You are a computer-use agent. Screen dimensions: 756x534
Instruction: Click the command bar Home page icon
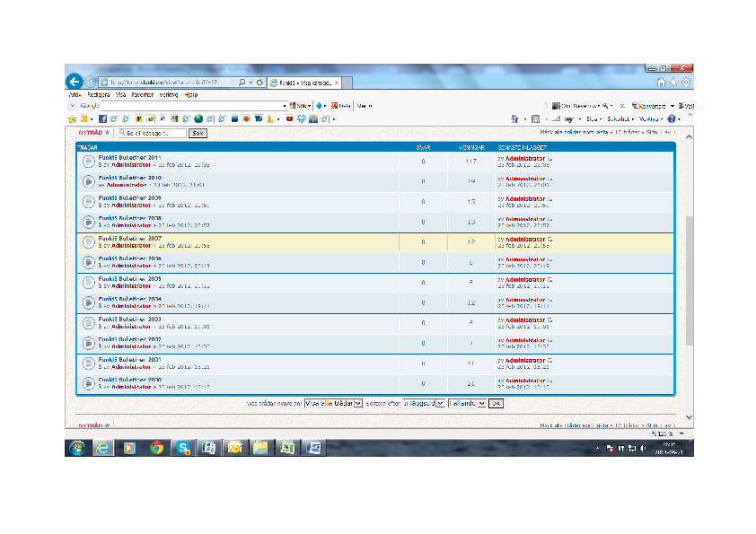tap(514, 118)
